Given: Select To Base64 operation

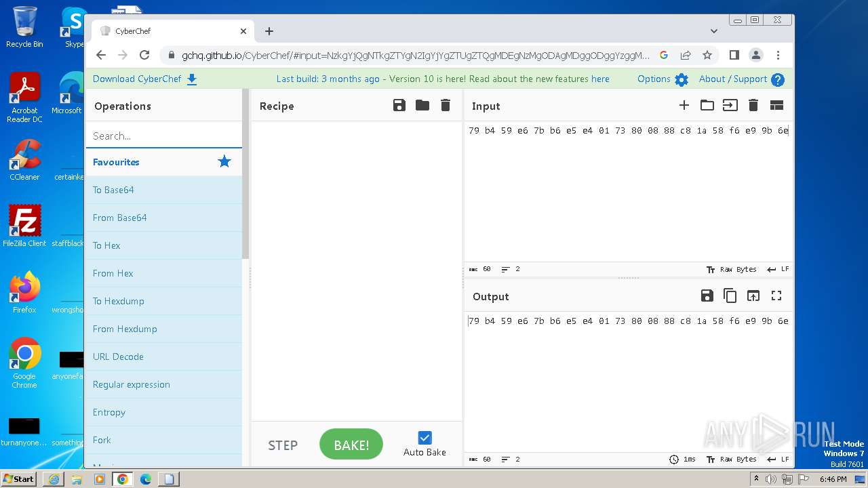Looking at the screenshot, I should [x=163, y=190].
